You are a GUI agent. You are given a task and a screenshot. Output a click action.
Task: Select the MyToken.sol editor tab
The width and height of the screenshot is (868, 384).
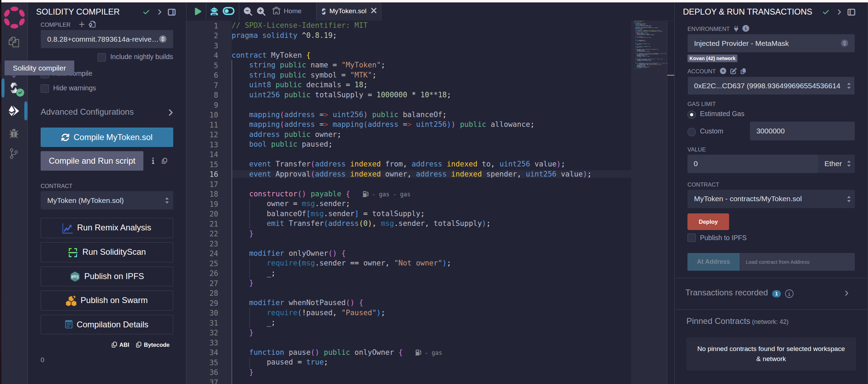pos(347,11)
